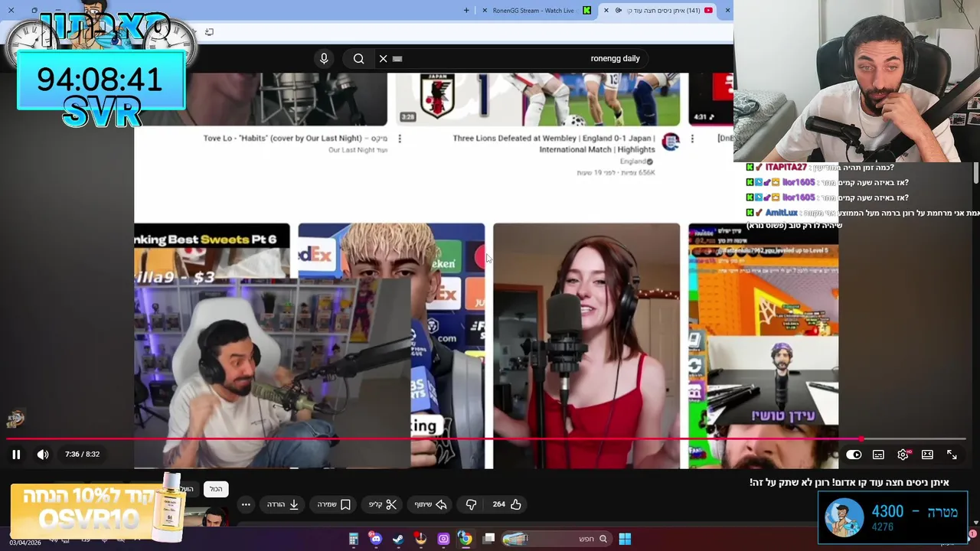The height and width of the screenshot is (551, 980).
Task: Open Task View on the taskbar
Action: [488, 539]
